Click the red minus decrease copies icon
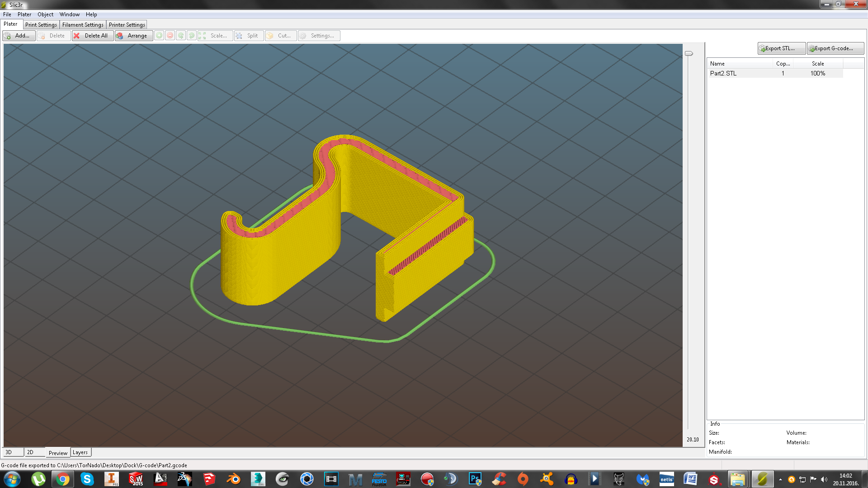 click(170, 36)
